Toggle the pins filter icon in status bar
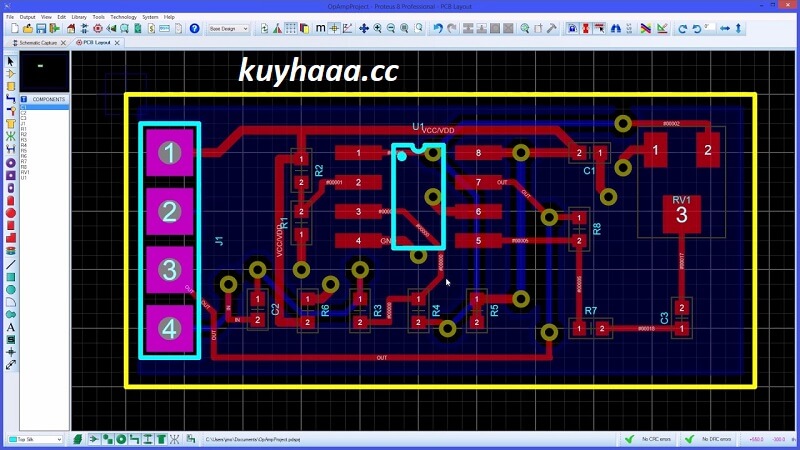This screenshot has height=450, width=800. tap(108, 439)
